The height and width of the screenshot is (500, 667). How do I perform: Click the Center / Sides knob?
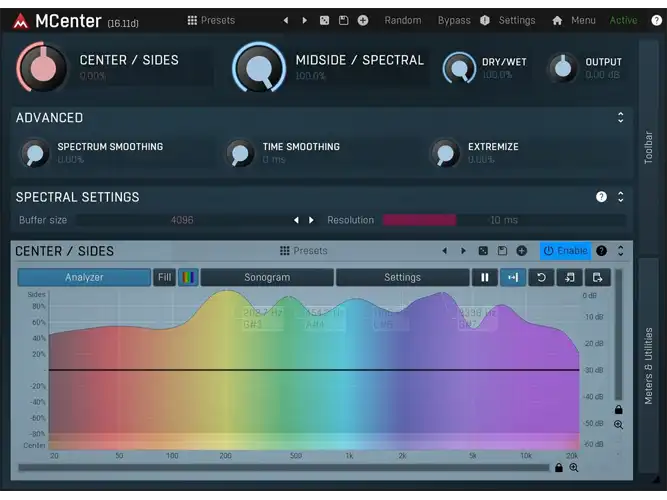[x=43, y=67]
